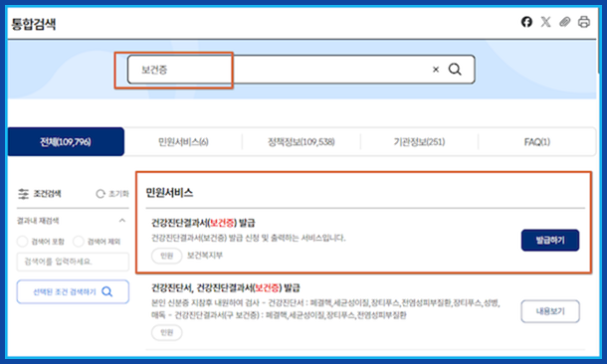607x364 pixels.
Task: Click 선택된 조건 검색하기 button
Action: pos(73,291)
